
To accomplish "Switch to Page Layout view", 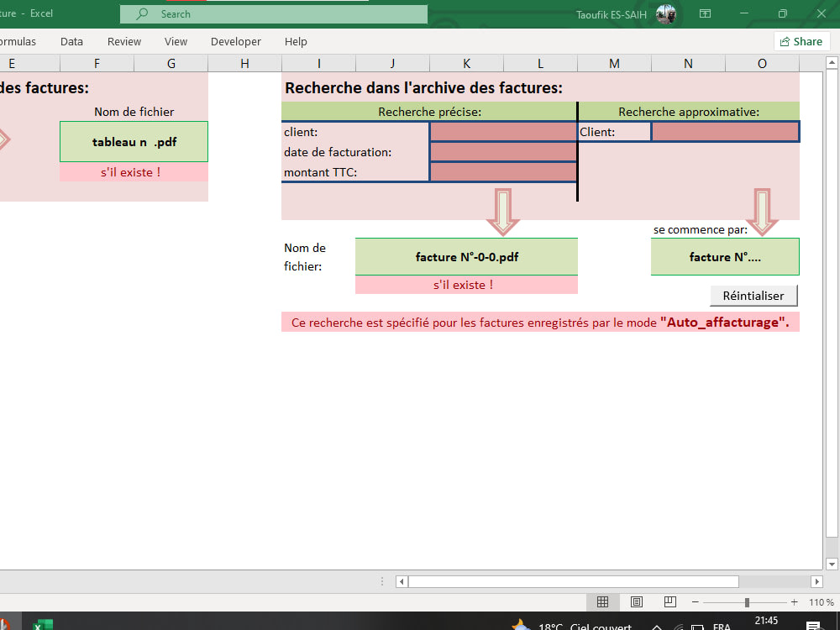I will tap(636, 601).
